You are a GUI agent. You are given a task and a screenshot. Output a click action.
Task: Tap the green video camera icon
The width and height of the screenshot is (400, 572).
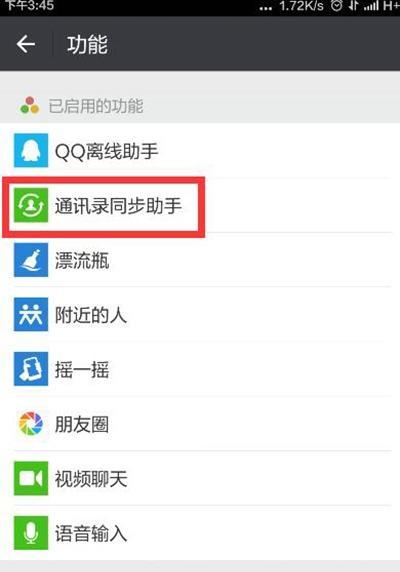click(31, 478)
